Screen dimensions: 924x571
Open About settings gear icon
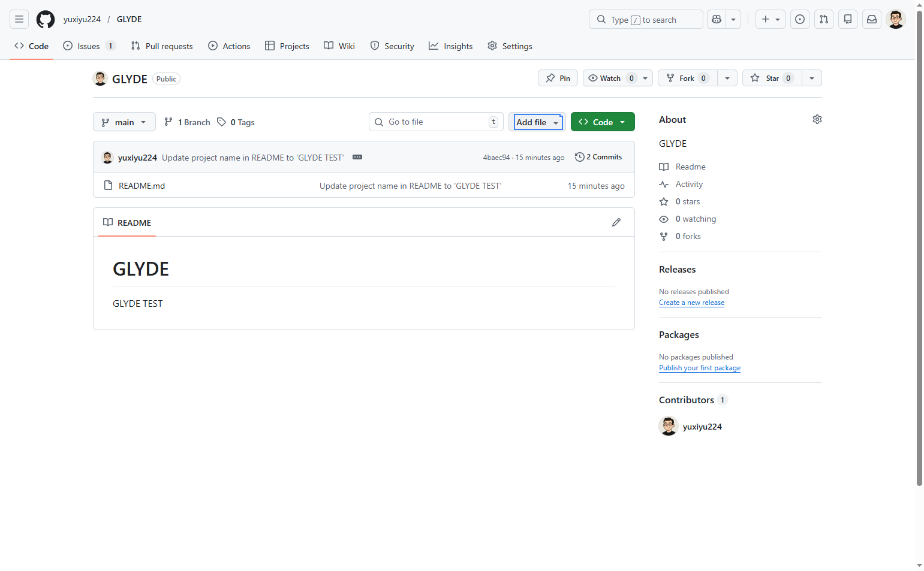click(x=817, y=119)
